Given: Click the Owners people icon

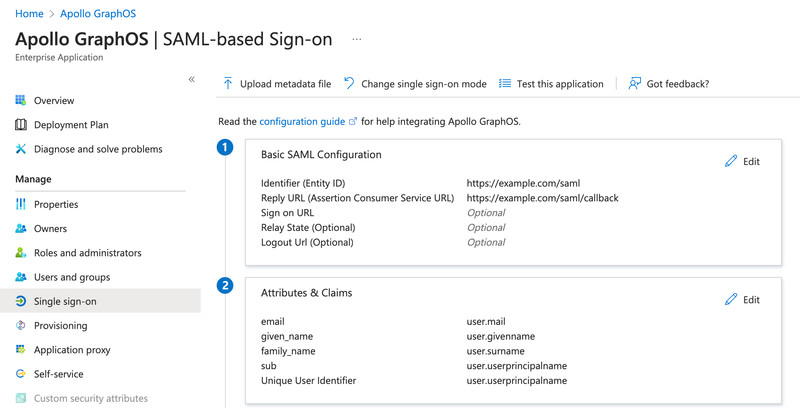Looking at the screenshot, I should [x=20, y=228].
